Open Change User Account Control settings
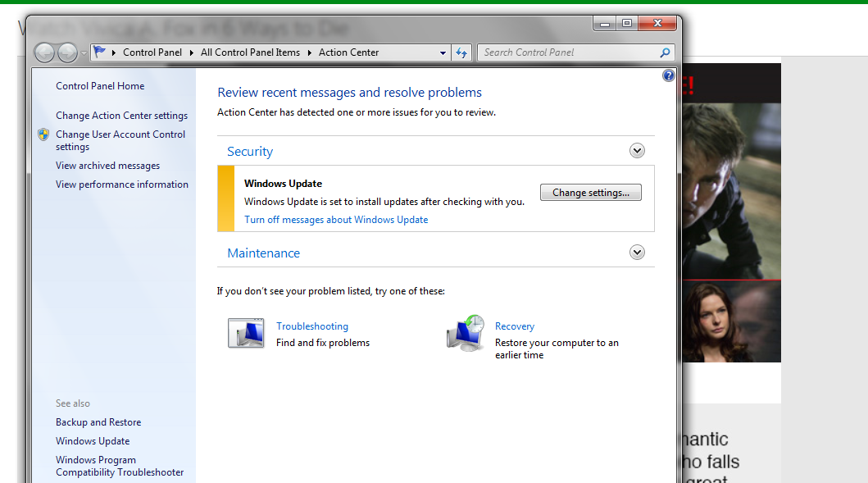This screenshot has width=868, height=483. (x=120, y=140)
